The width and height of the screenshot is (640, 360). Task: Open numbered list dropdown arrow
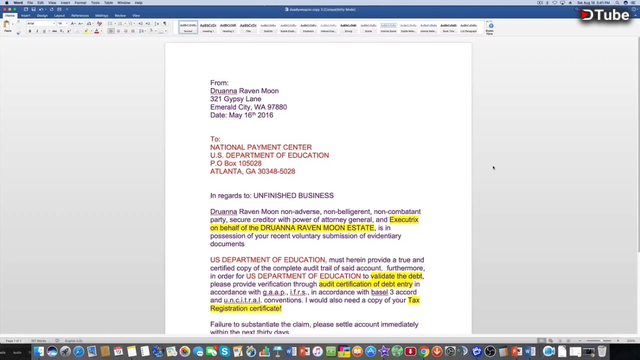(125, 23)
